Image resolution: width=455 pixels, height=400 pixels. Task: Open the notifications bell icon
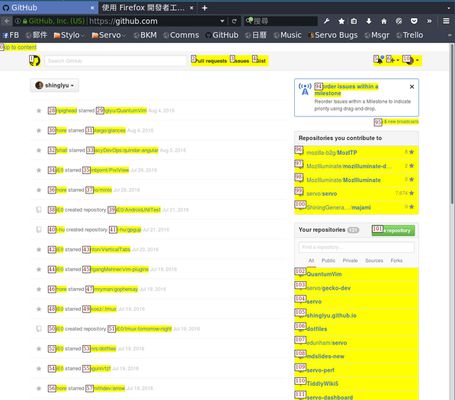click(x=379, y=60)
